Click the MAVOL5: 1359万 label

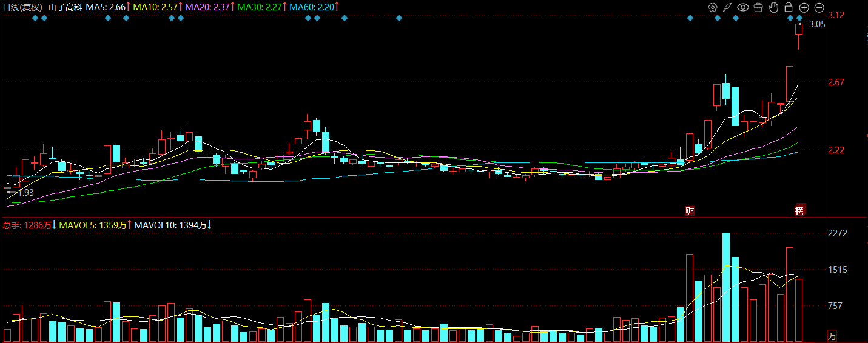[96, 225]
